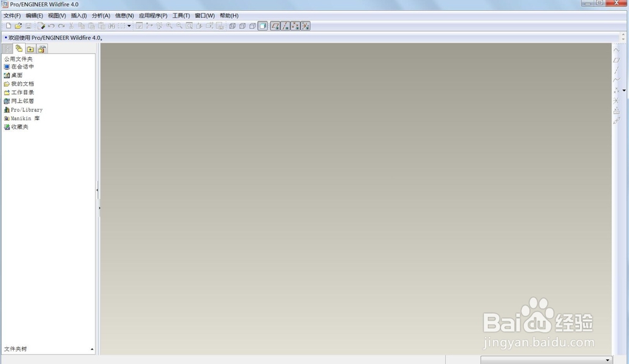Viewport: 629px width, 364px height.
Task: Toggle datum points display
Action: coord(295,26)
